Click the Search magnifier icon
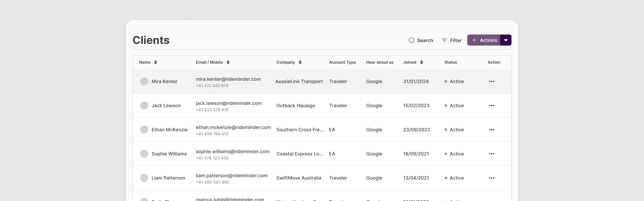The image size is (644, 201). pyautogui.click(x=411, y=40)
